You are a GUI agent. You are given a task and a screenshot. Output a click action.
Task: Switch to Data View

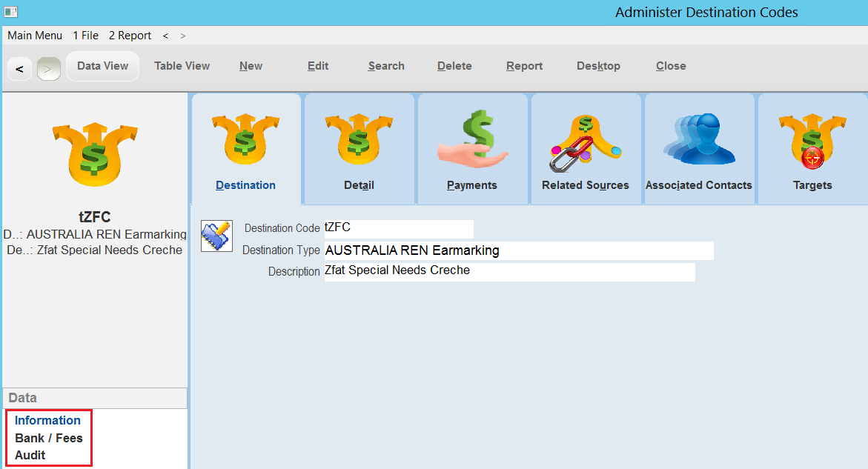[x=102, y=66]
